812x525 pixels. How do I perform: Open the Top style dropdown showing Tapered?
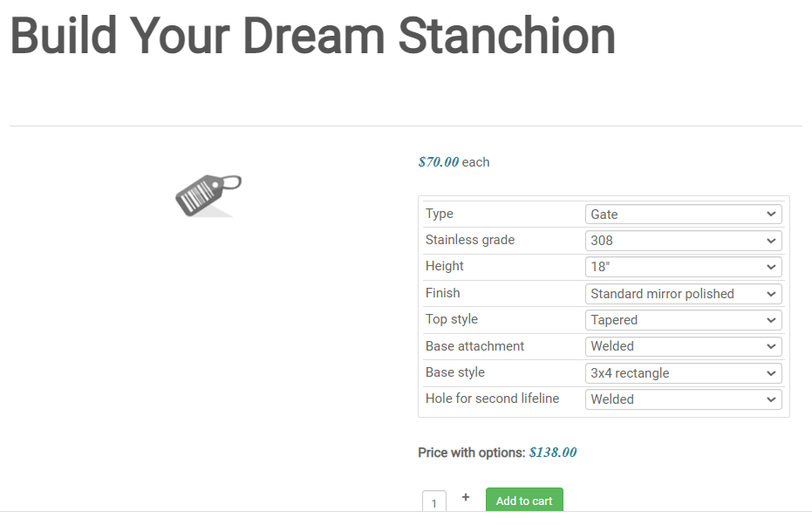(x=683, y=320)
